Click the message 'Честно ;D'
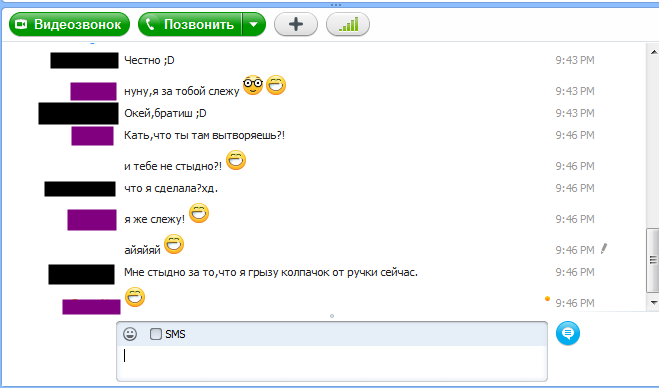This screenshot has height=388, width=659. (x=149, y=61)
